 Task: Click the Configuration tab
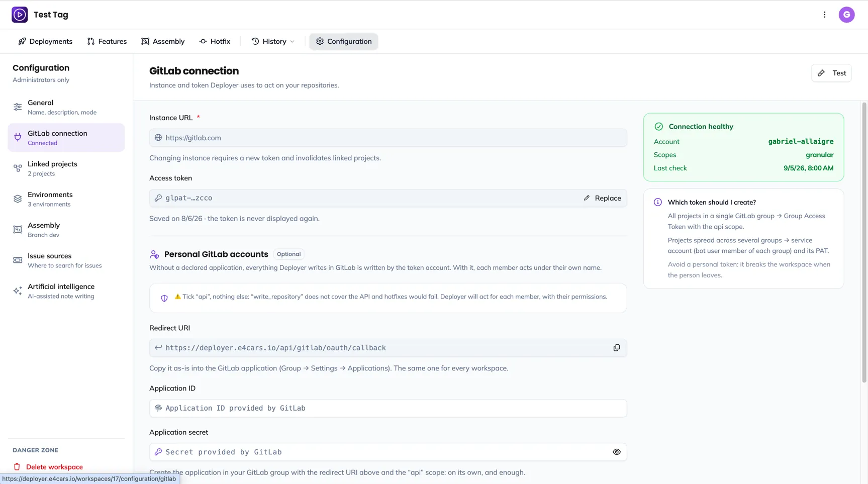[x=344, y=41]
